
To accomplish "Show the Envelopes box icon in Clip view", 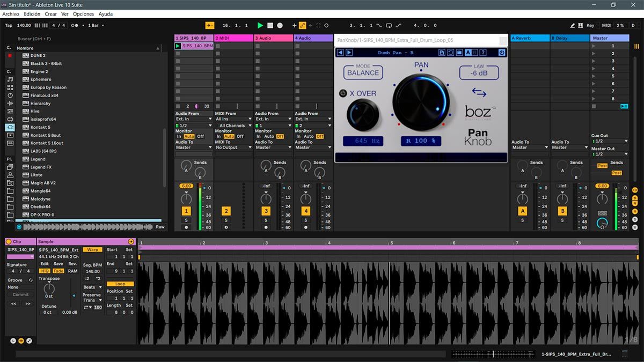I will click(29, 341).
